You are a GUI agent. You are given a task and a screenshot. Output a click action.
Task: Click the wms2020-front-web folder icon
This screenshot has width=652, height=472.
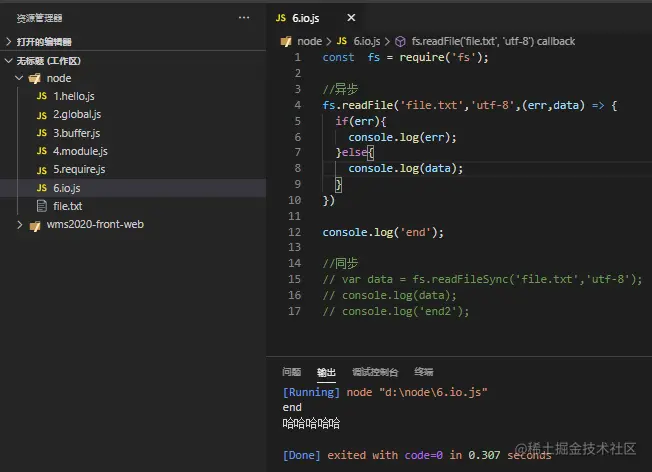(35, 225)
